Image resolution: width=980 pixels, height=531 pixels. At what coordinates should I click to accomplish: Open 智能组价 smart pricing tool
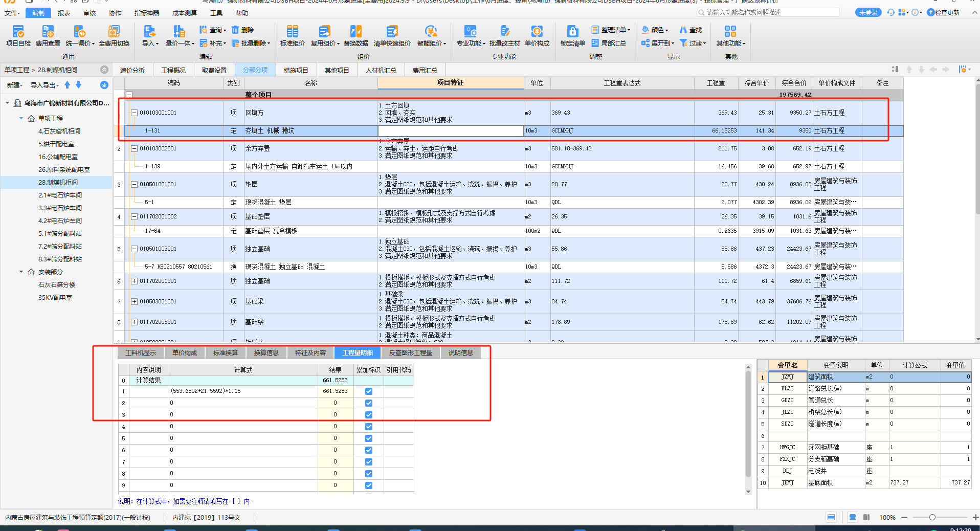coord(431,36)
